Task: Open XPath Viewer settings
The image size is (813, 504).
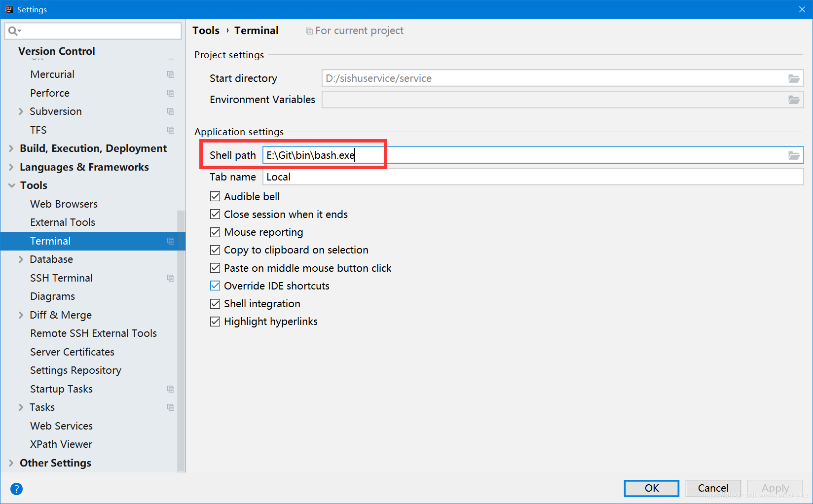Action: (x=61, y=444)
